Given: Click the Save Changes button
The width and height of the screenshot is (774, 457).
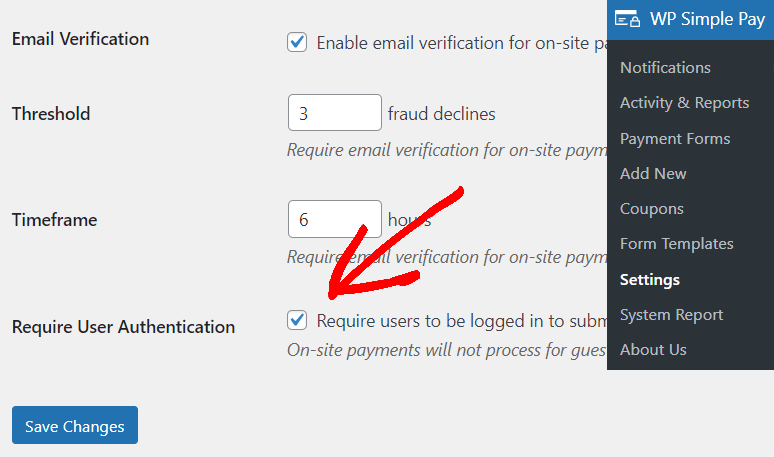Looking at the screenshot, I should [75, 425].
